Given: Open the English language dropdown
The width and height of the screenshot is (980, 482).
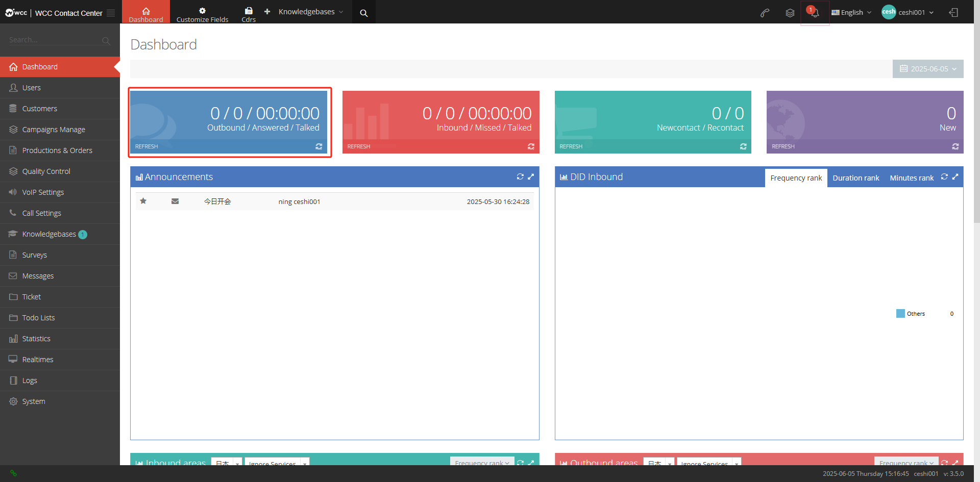Looking at the screenshot, I should [x=851, y=12].
